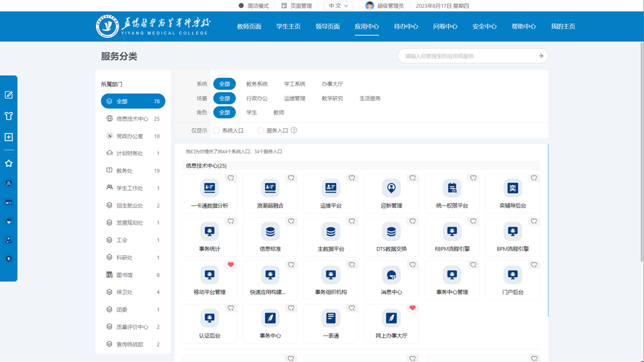Toggle favorite heart on 迎新管理
644x362 pixels.
point(413,178)
